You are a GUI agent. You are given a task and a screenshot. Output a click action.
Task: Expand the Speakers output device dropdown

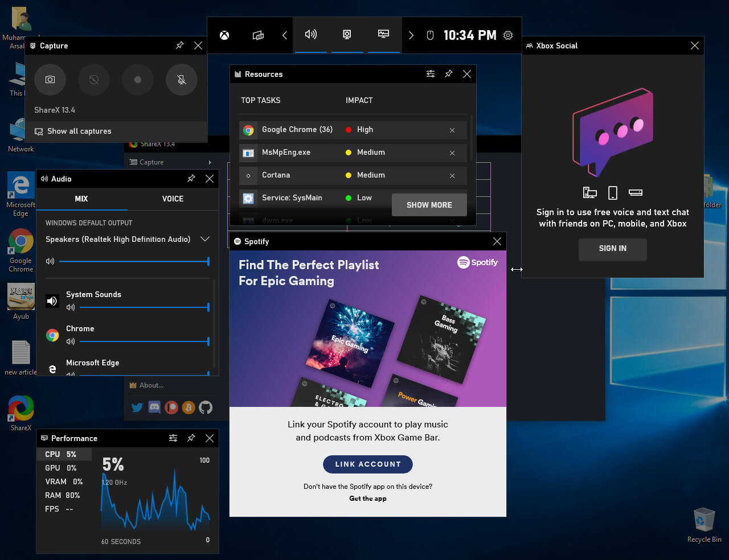205,239
